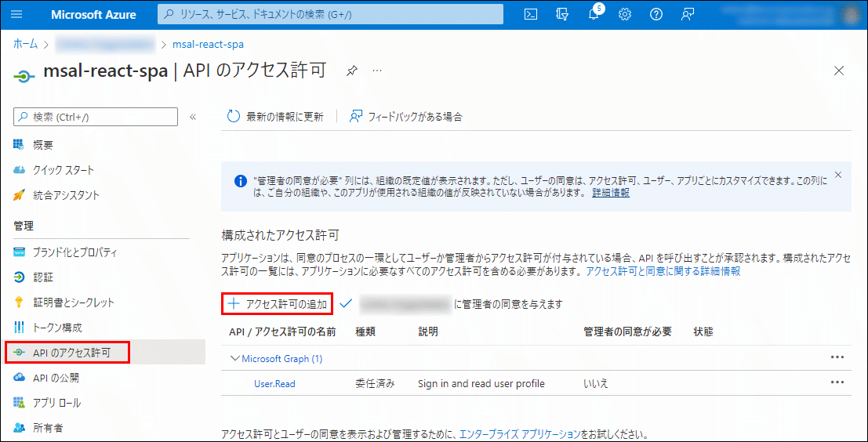The width and height of the screenshot is (868, 442).
Task: Collapse the left navigation menu chevron
Action: (x=193, y=117)
